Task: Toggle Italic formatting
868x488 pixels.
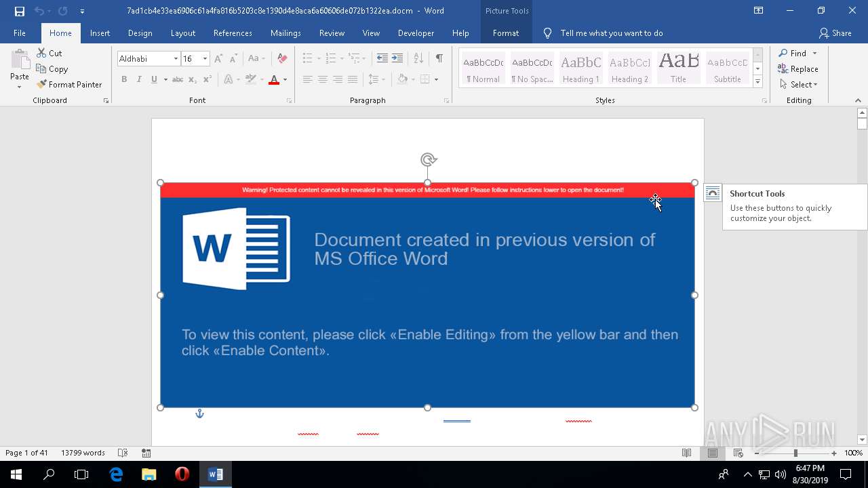Action: point(139,79)
